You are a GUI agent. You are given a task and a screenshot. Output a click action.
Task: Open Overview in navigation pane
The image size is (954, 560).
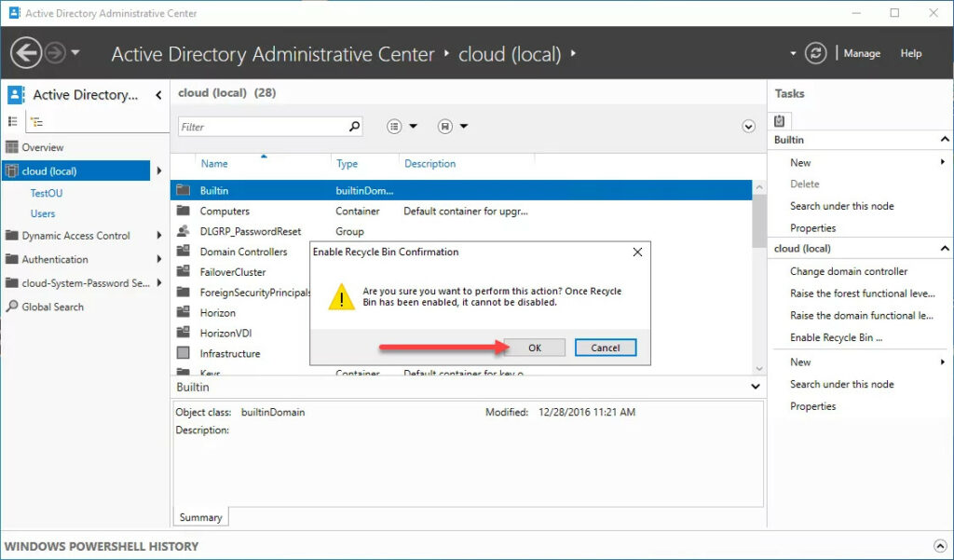point(43,147)
